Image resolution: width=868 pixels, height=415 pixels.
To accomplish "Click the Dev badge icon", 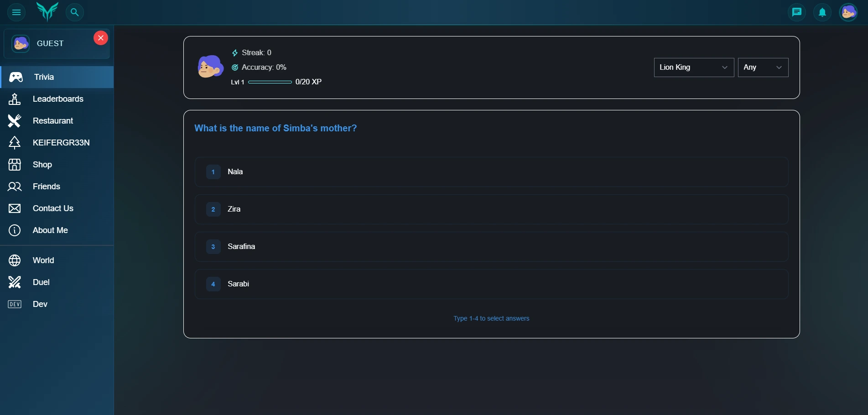I will pyautogui.click(x=15, y=304).
